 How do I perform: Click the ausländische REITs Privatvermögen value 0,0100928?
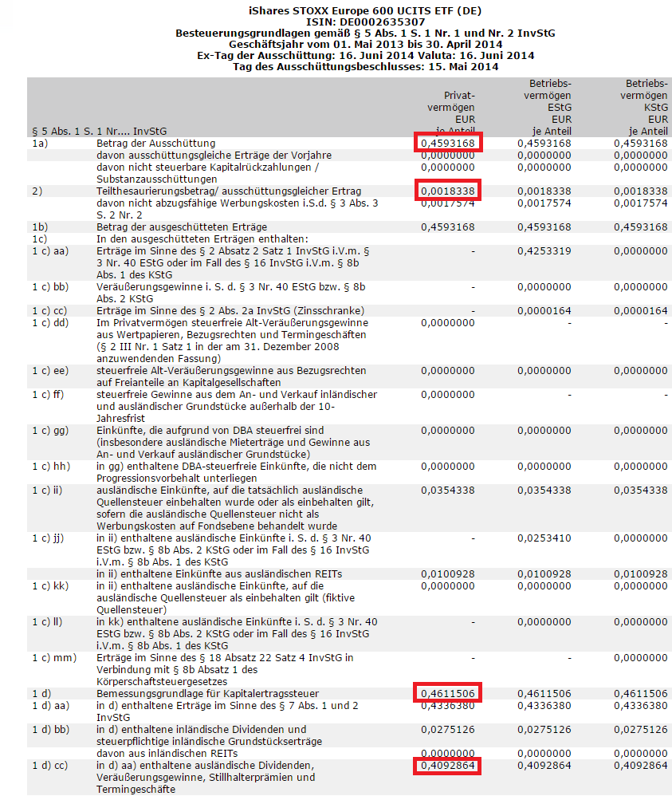click(x=448, y=574)
